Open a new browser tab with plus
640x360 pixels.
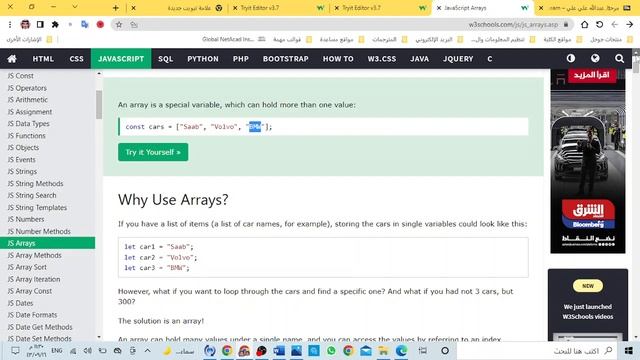(x=116, y=8)
